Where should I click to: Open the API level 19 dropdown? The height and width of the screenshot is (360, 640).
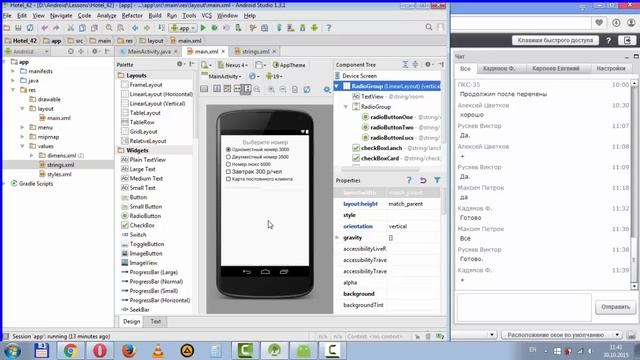[x=274, y=76]
